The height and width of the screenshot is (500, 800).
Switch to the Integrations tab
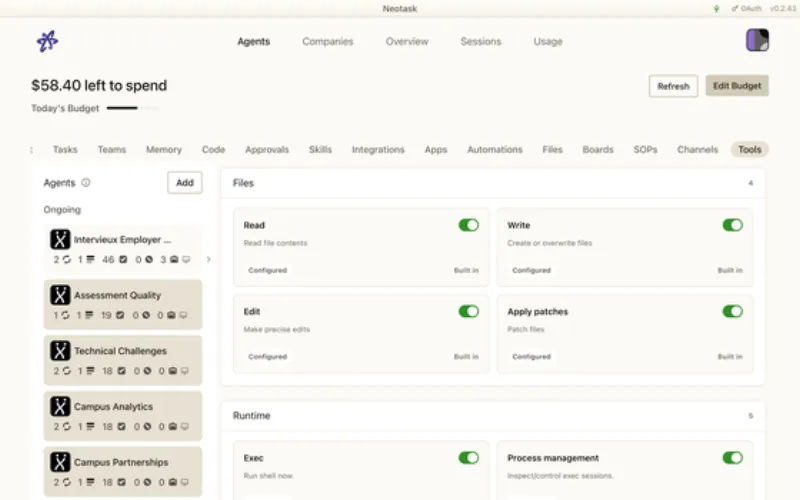[378, 149]
